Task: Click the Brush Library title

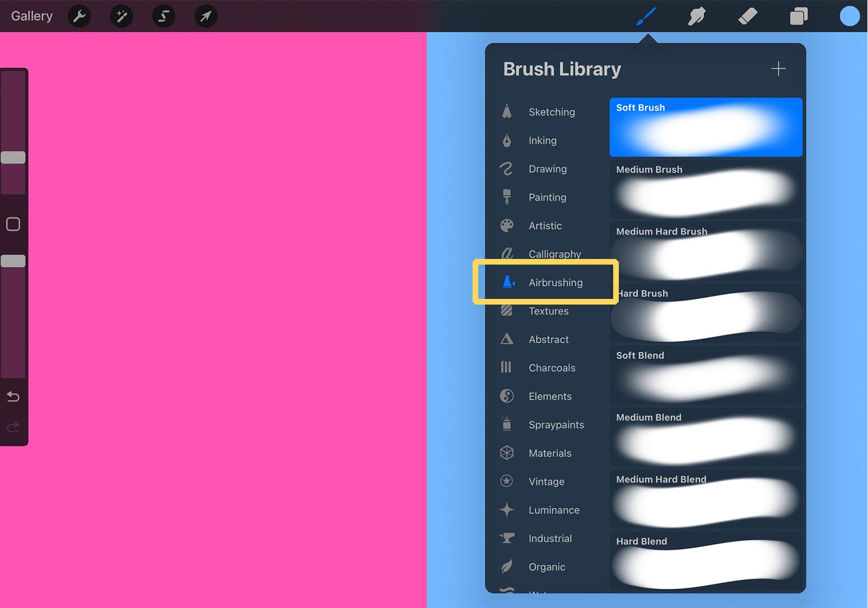Action: pyautogui.click(x=562, y=69)
